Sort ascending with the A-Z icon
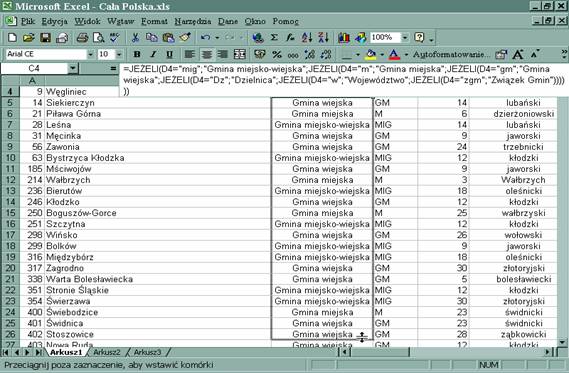This screenshot has width=569, height=373. pos(307,37)
